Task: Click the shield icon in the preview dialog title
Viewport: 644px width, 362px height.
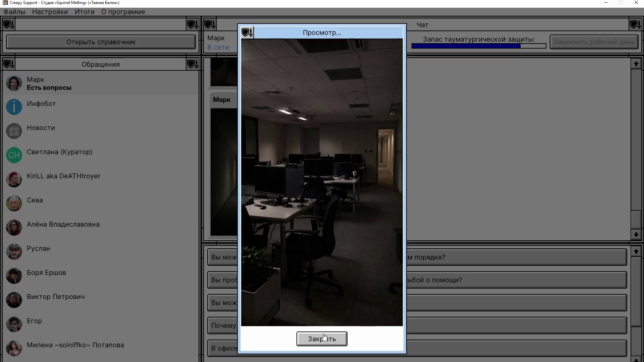Action: pos(248,33)
